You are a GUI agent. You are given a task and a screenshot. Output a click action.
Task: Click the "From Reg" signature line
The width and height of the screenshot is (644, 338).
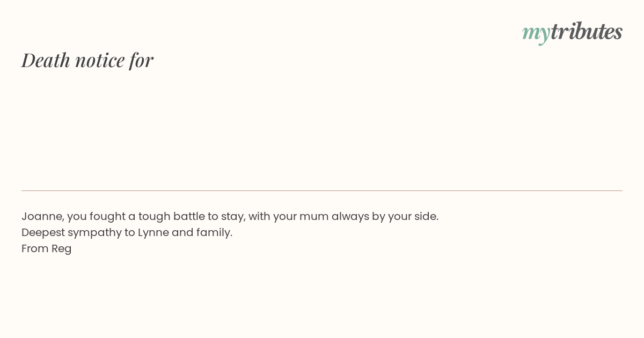[x=47, y=248]
